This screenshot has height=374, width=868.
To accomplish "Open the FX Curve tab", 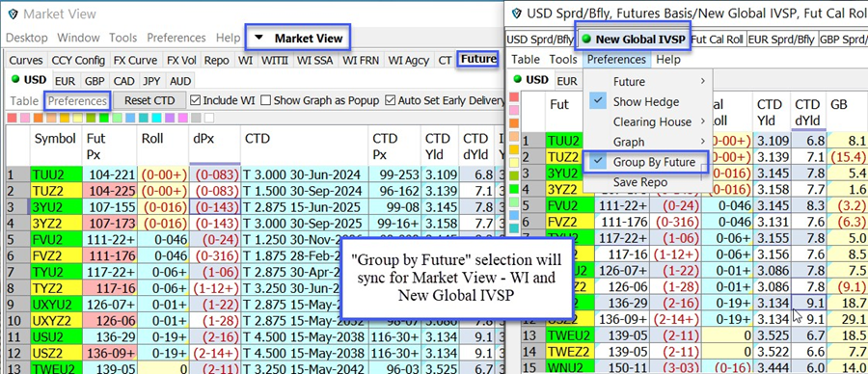I will tap(136, 61).
